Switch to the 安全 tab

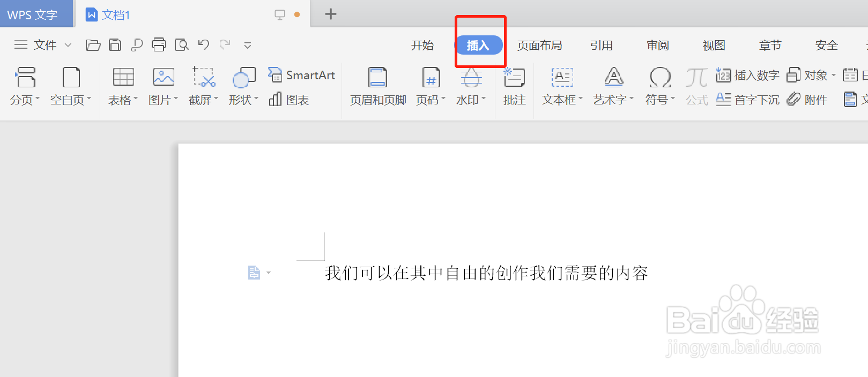[827, 46]
